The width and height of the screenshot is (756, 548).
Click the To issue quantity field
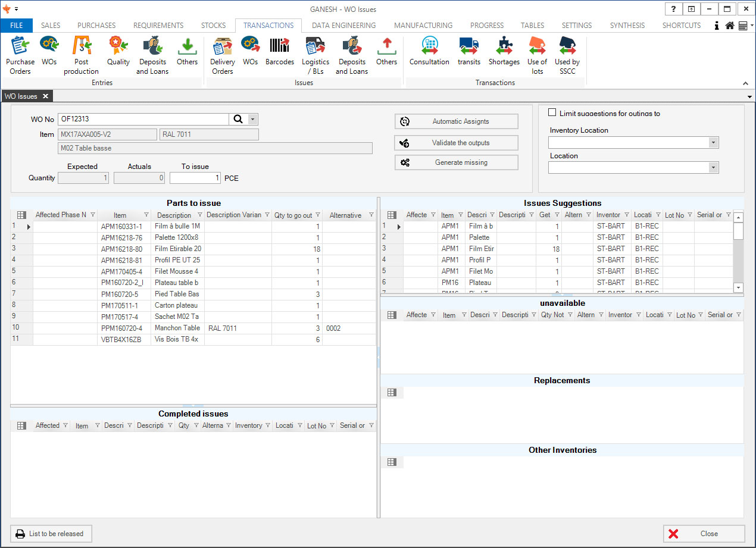tap(195, 178)
